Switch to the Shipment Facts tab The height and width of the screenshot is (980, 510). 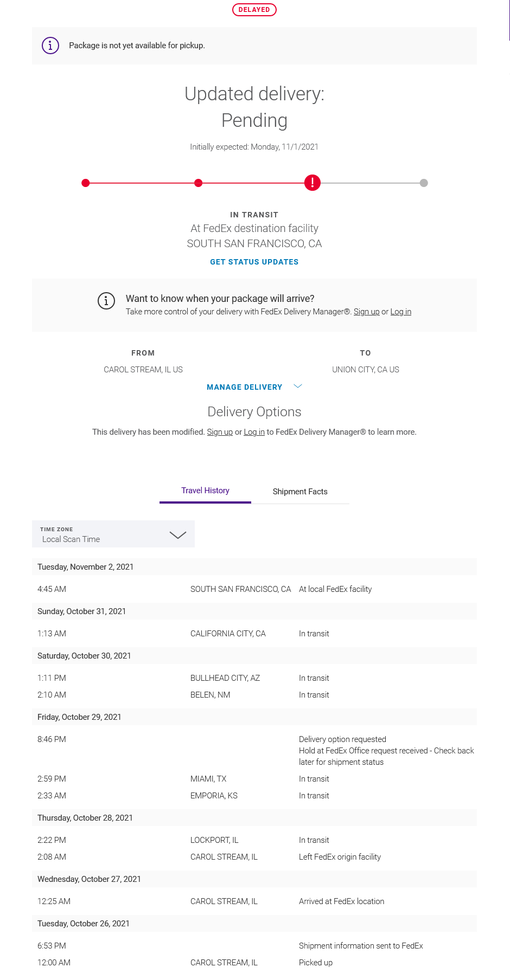coord(300,492)
